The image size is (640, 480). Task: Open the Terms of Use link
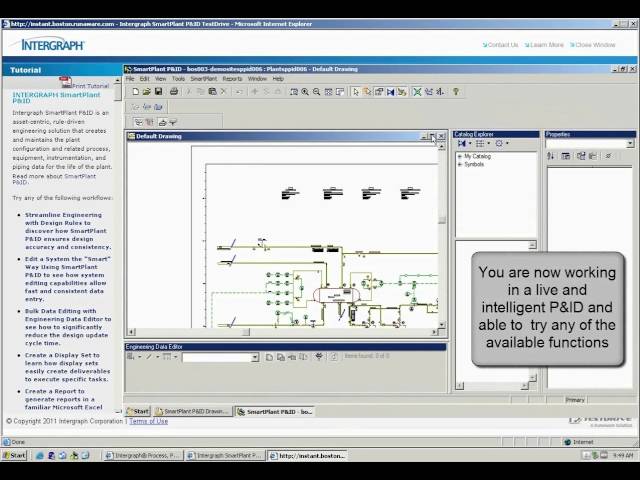[149, 421]
